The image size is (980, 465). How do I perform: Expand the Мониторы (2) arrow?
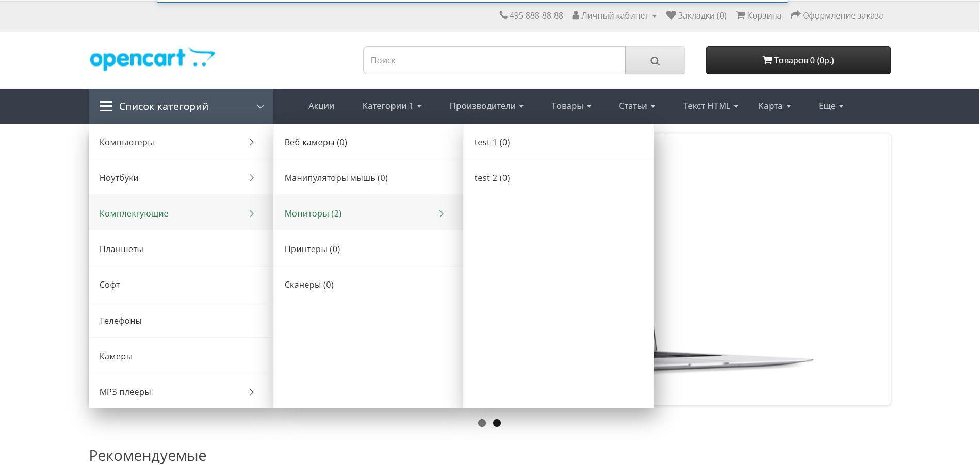(x=442, y=213)
